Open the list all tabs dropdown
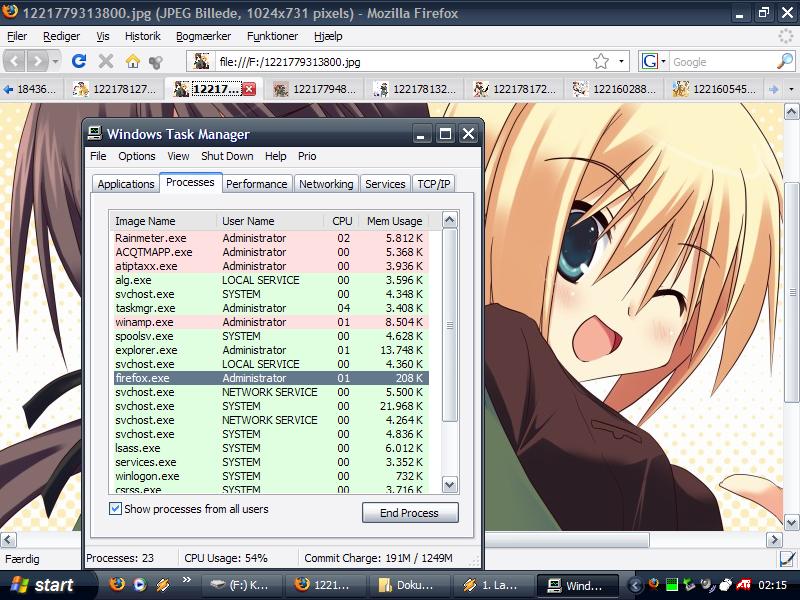Viewport: 800px width, 600px height. click(791, 90)
